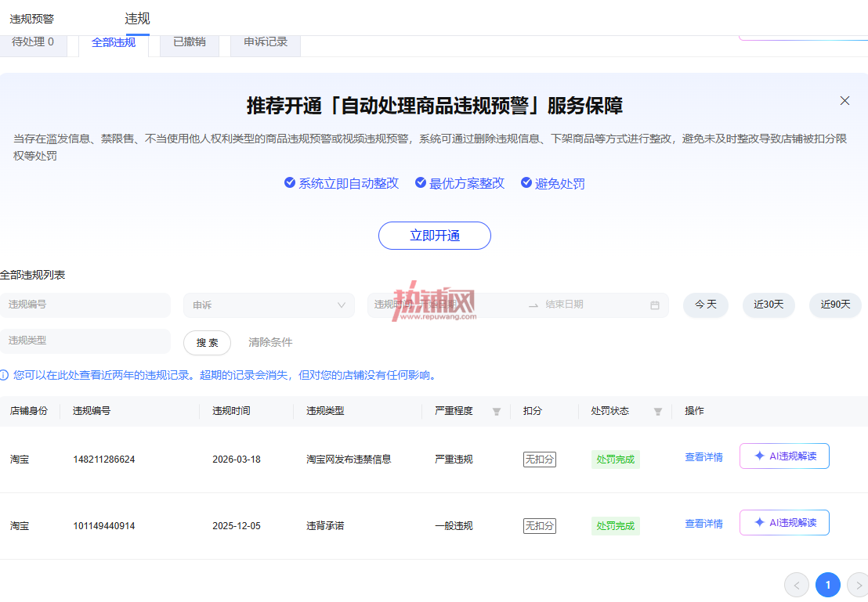The image size is (868, 602).
Task: Open the 违规预警 top tab
Action: click(32, 19)
